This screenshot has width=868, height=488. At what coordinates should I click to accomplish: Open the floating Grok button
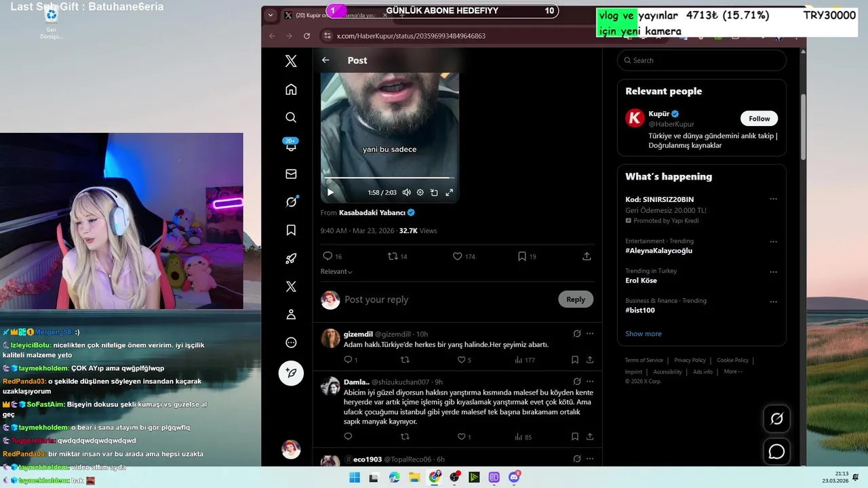point(776,419)
